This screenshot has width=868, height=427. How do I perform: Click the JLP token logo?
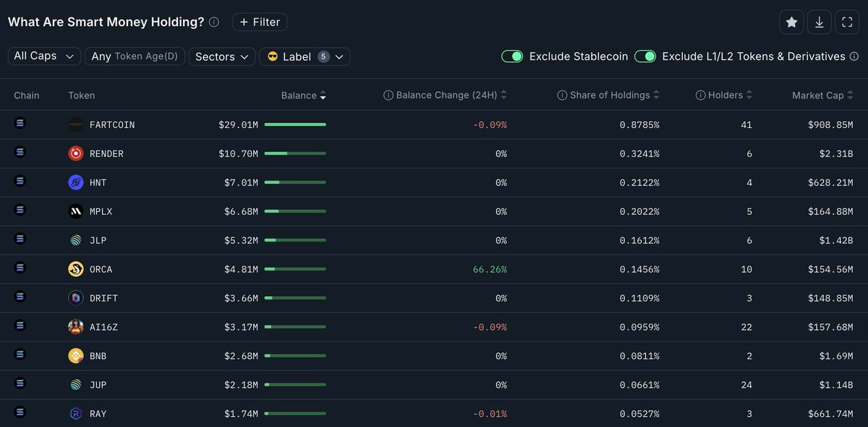pyautogui.click(x=76, y=240)
